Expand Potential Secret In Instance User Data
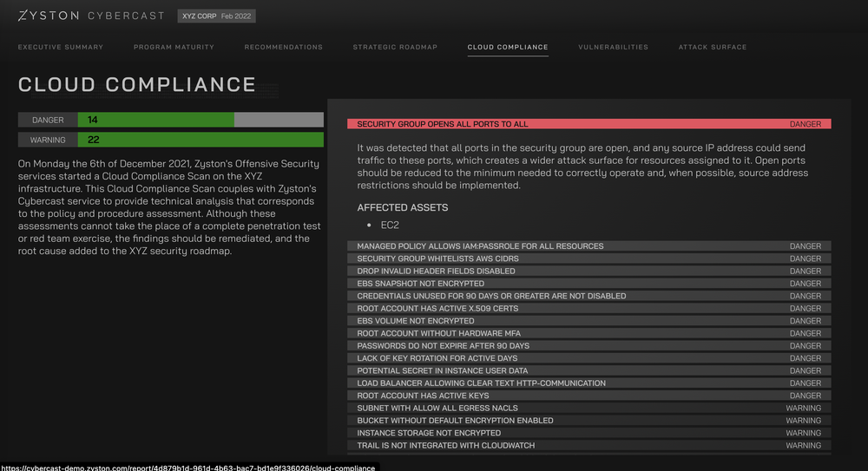 click(x=589, y=370)
